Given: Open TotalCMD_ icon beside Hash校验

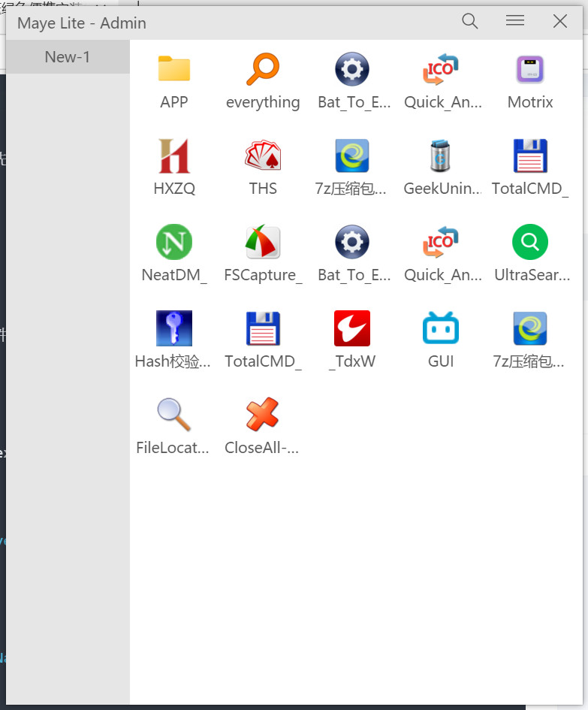Looking at the screenshot, I should point(263,328).
